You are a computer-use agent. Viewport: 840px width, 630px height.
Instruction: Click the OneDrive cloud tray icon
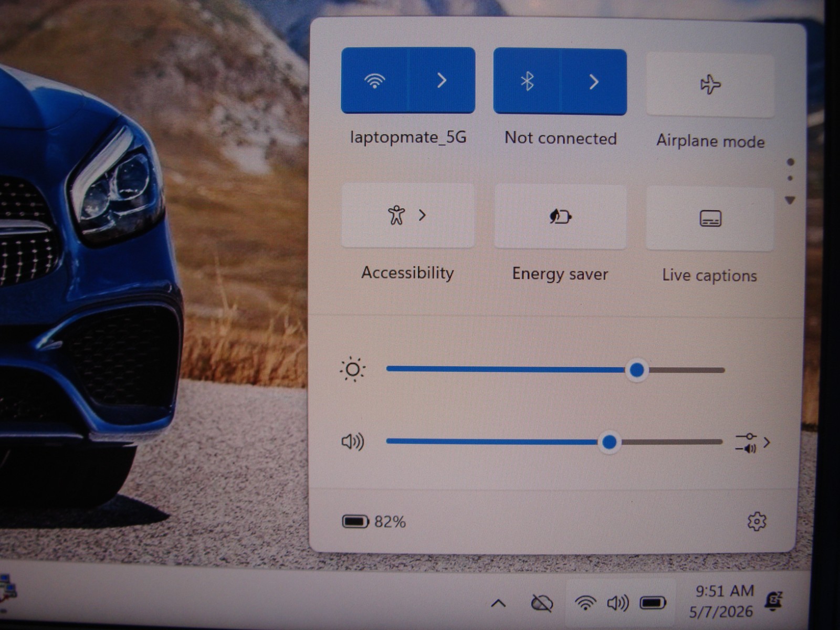point(542,603)
